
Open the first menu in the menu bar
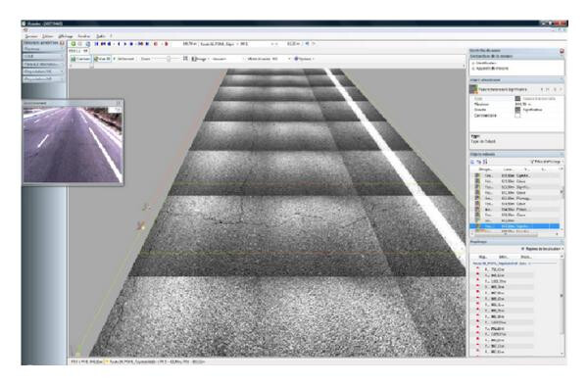pos(31,36)
